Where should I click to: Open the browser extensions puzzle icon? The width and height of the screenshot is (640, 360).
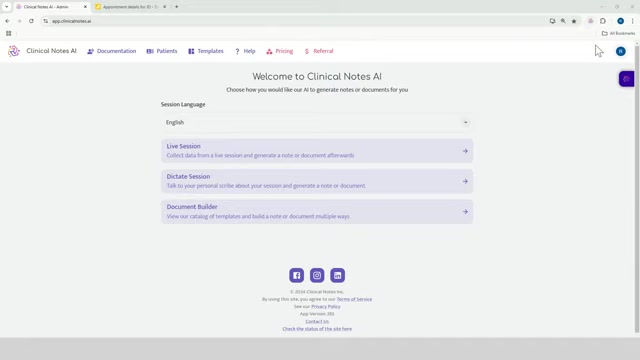[603, 21]
